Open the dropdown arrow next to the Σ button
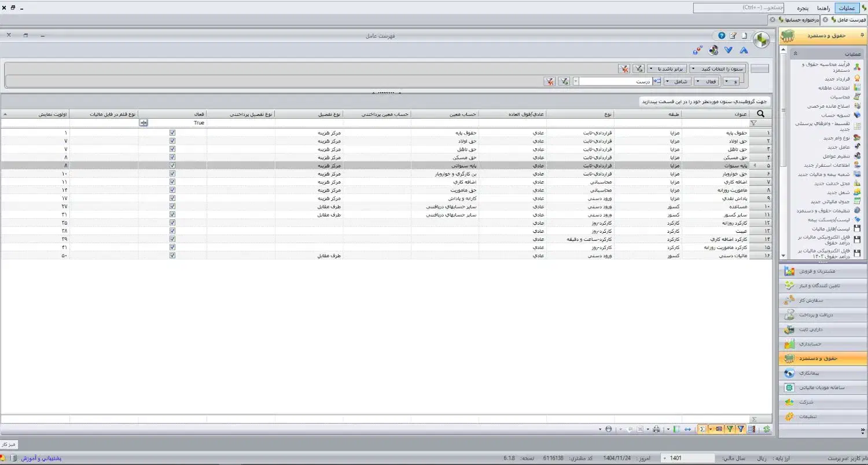This screenshot has height=465, width=868. pyautogui.click(x=709, y=429)
